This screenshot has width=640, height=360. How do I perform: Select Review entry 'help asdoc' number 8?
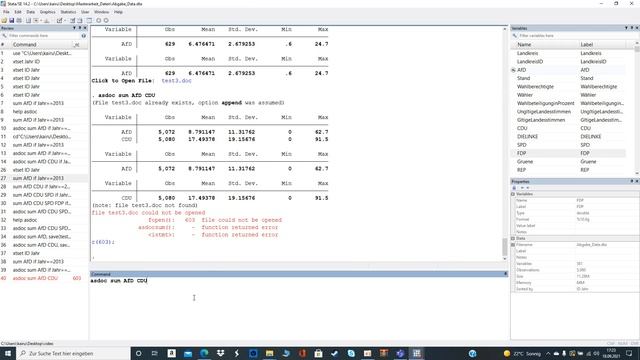(x=44, y=111)
